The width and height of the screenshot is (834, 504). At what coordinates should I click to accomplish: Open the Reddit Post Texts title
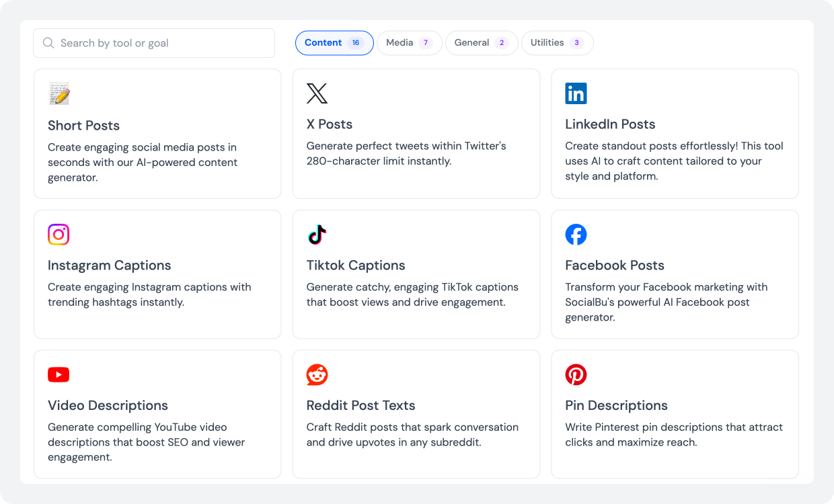pyautogui.click(x=361, y=406)
